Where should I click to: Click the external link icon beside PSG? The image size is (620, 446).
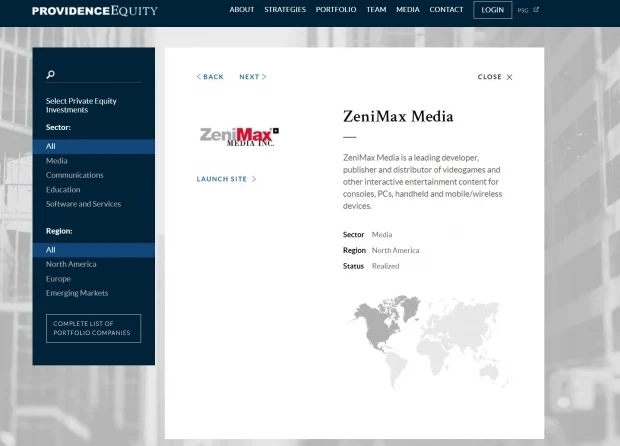pyautogui.click(x=536, y=10)
